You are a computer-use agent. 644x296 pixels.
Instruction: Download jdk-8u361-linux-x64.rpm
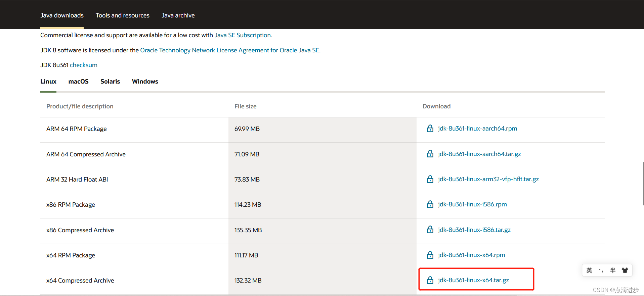point(472,255)
